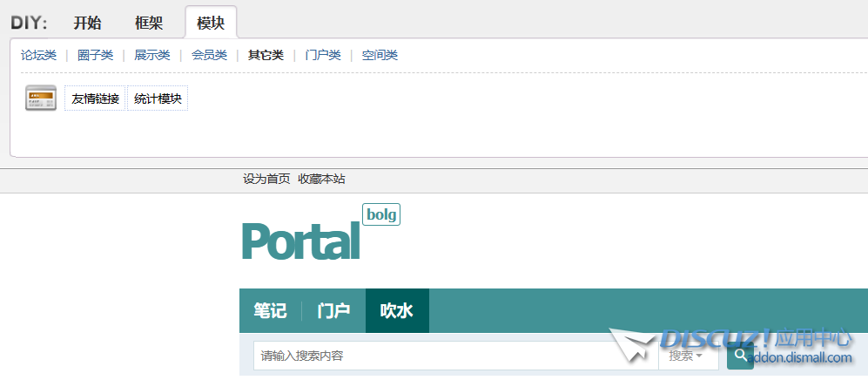Open the 开始 DIY tab
The image size is (868, 380).
pos(87,23)
